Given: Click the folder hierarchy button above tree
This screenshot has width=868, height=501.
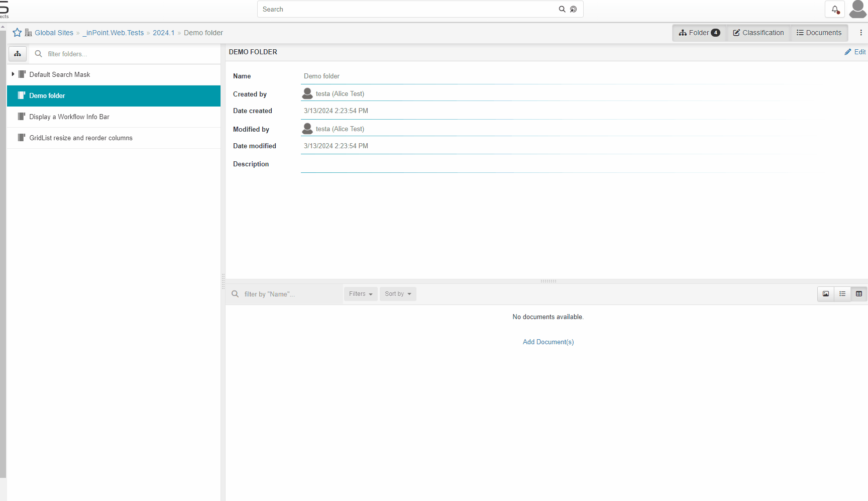Looking at the screenshot, I should [x=18, y=54].
